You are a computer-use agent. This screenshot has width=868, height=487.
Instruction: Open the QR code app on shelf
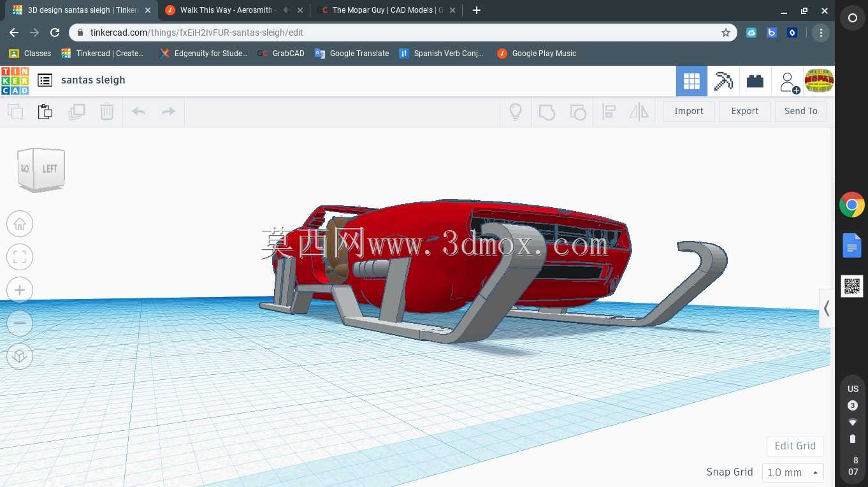tap(852, 286)
